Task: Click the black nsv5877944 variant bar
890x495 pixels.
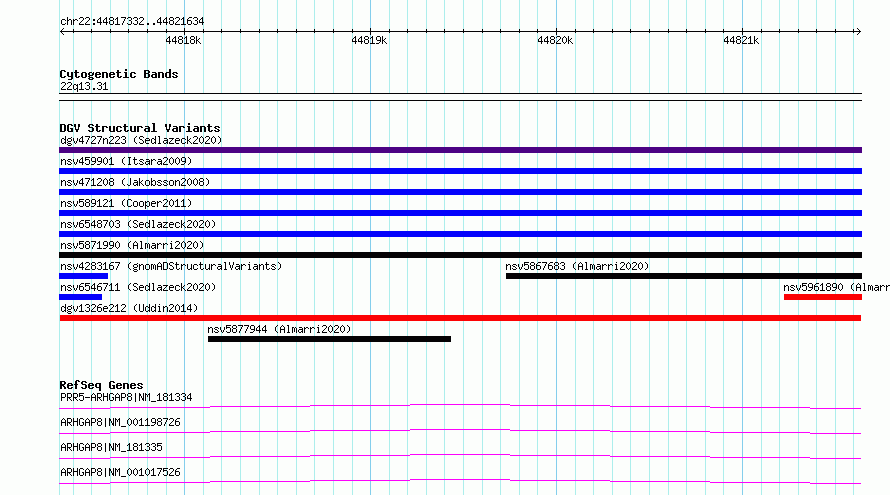Action: click(x=329, y=339)
